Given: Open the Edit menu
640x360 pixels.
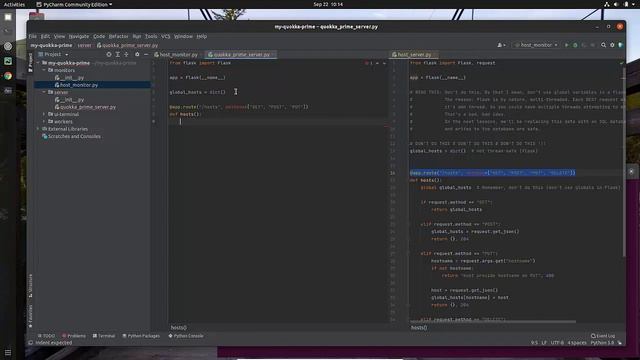Looking at the screenshot, I should (x=45, y=36).
